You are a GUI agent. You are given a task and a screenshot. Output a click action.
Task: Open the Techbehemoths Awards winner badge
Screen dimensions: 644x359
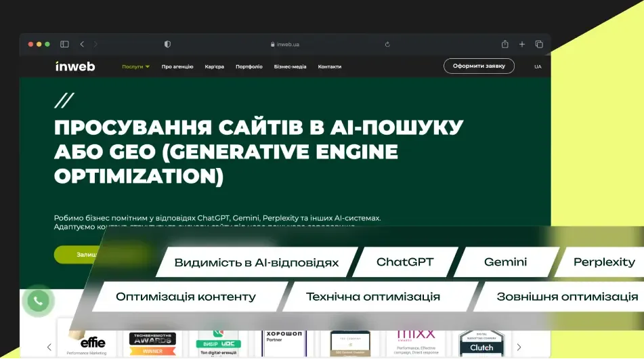153,344
